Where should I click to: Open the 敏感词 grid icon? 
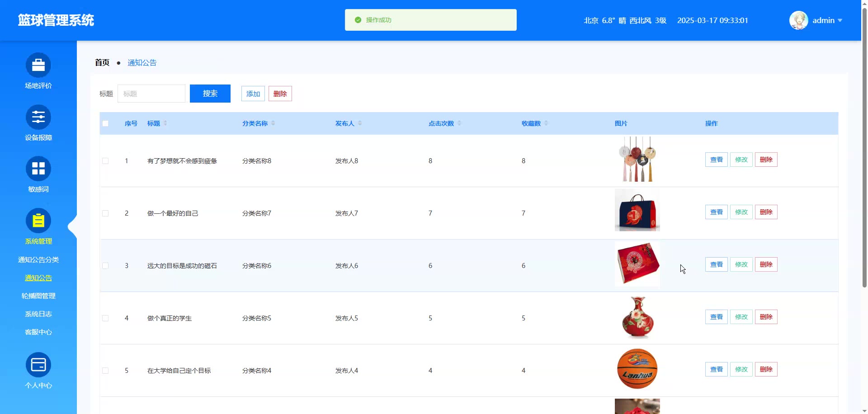tap(38, 169)
